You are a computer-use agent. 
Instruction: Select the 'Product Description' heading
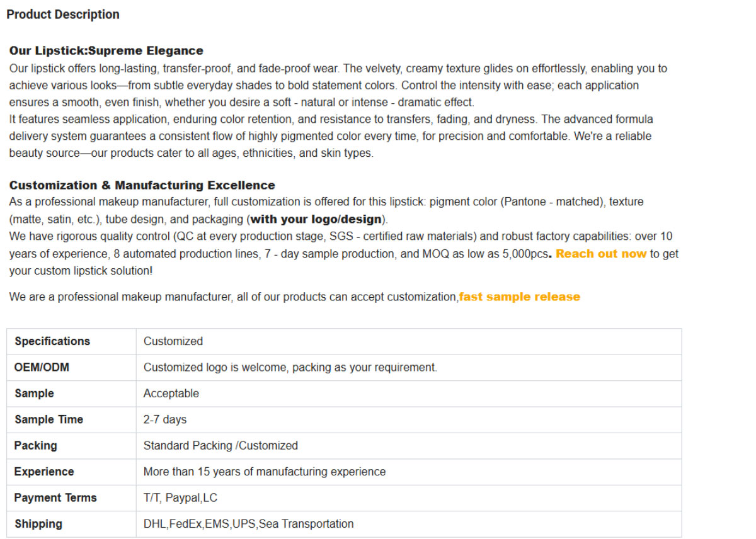pyautogui.click(x=63, y=14)
